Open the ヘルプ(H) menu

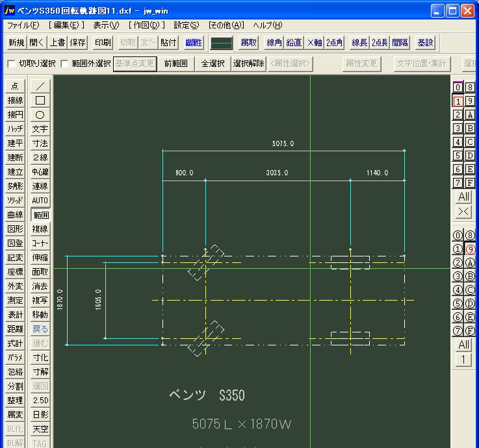coord(268,25)
